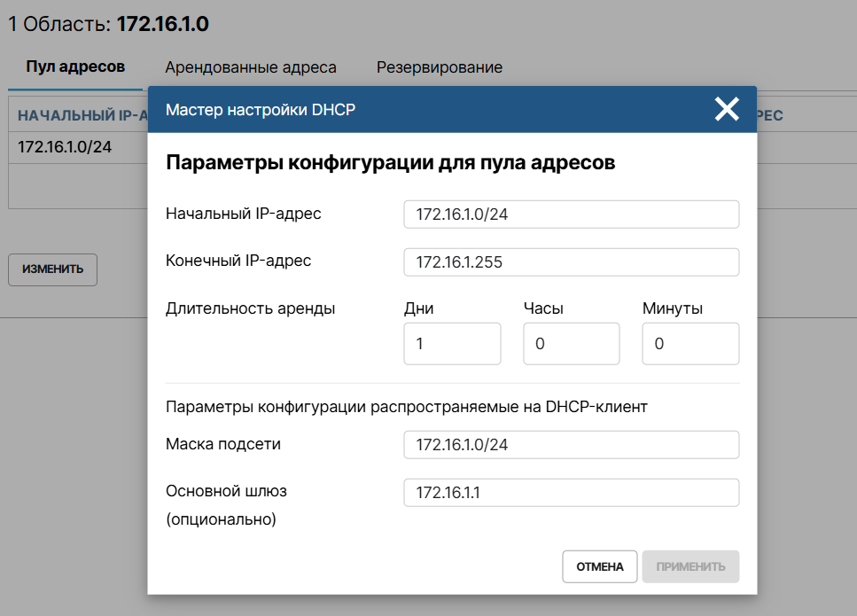The image size is (857, 616).
Task: Select the Часы lease duration field
Action: point(571,344)
